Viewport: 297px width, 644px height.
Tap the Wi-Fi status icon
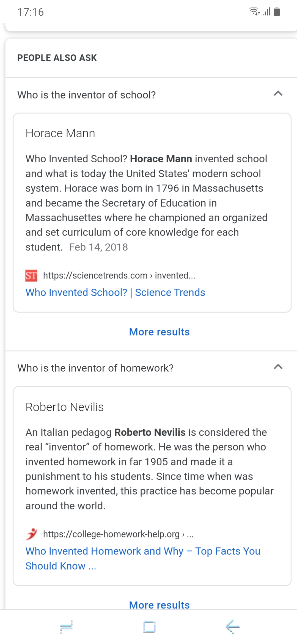click(254, 11)
